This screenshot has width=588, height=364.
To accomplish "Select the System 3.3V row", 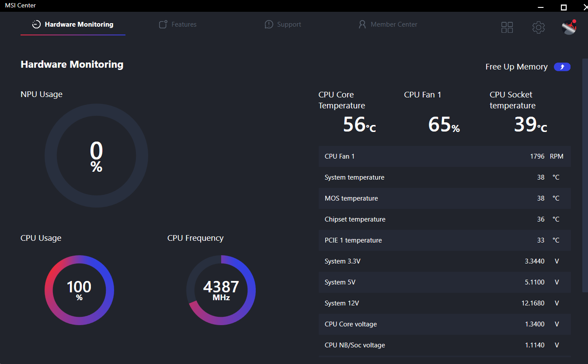I will coord(445,261).
